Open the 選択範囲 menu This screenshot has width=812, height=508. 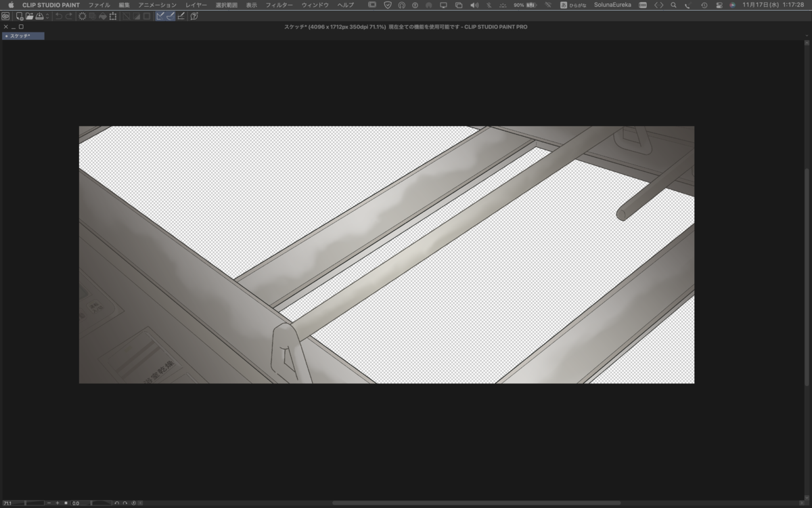[x=227, y=5]
